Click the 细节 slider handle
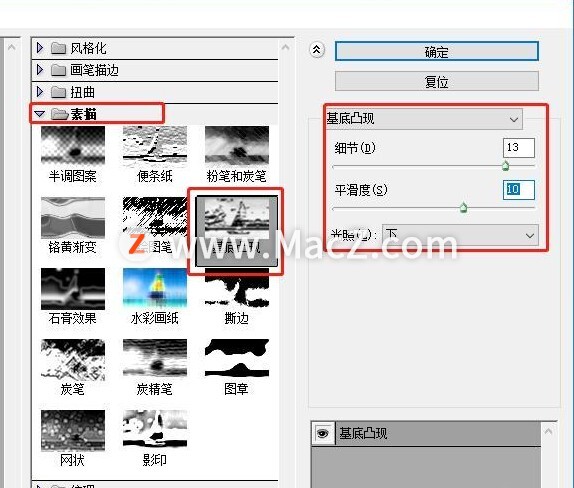574x488 pixels. [505, 166]
